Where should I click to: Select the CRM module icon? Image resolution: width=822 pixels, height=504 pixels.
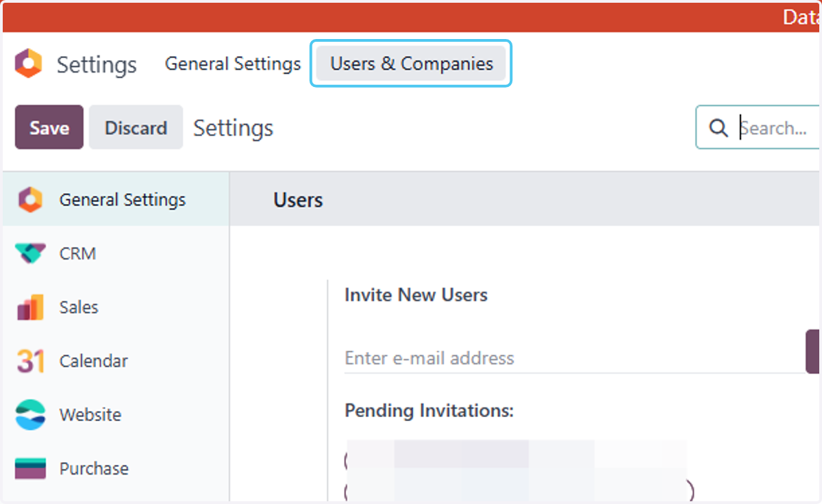[30, 253]
